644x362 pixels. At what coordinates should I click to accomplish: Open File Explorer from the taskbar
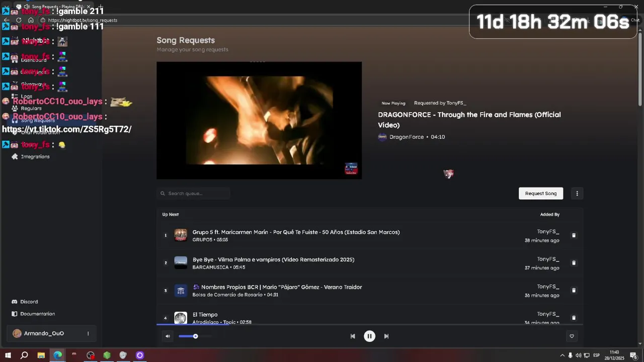coord(41,355)
